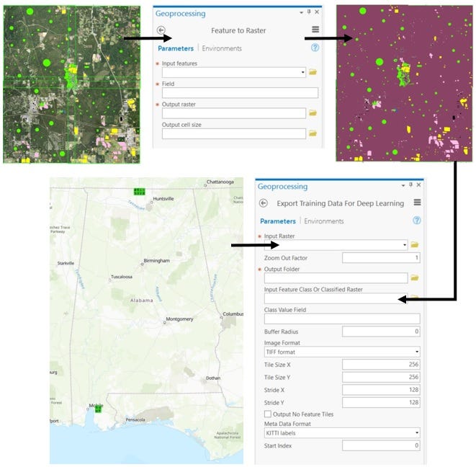The image size is (476, 467).
Task: Switch to Parameters tab in Feature to Raster
Action: [x=176, y=48]
